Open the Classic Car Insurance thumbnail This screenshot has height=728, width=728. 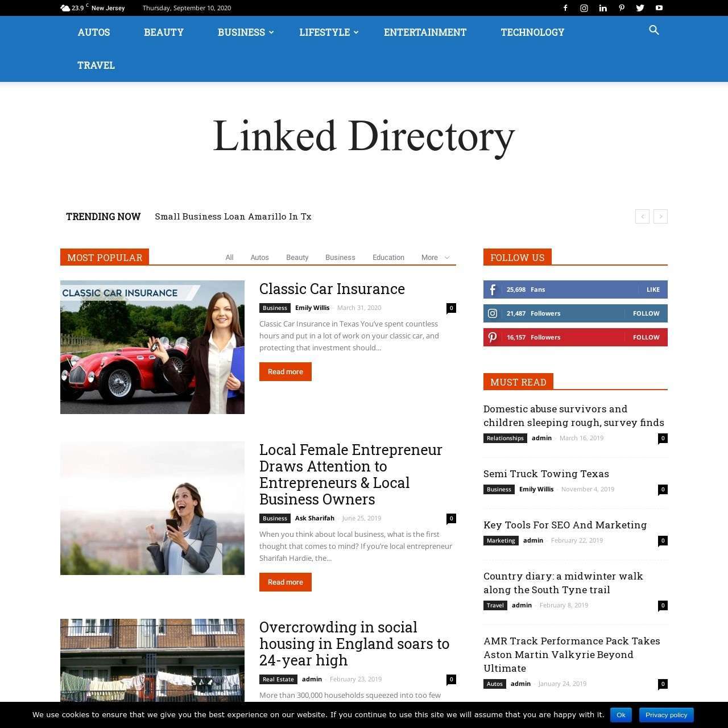coord(152,347)
